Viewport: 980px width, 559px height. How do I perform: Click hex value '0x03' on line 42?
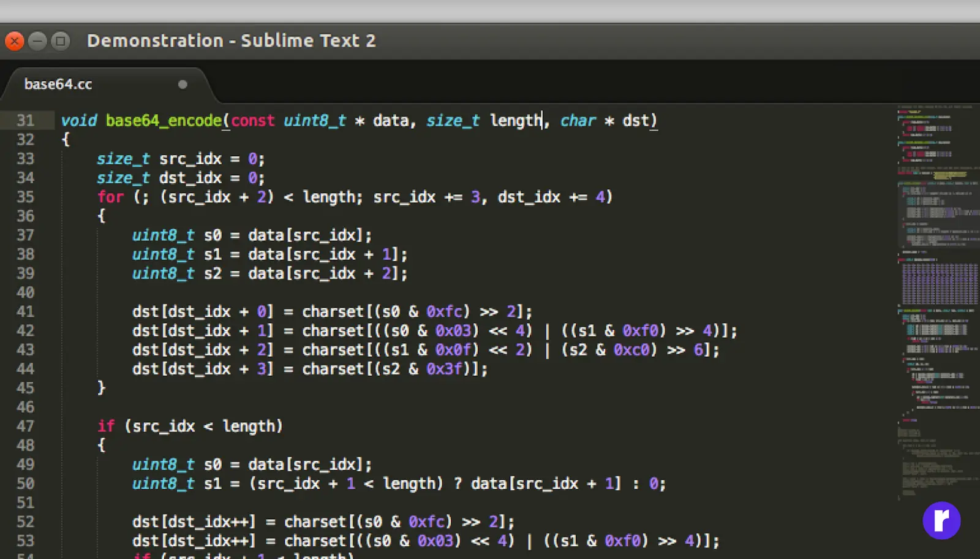click(453, 330)
